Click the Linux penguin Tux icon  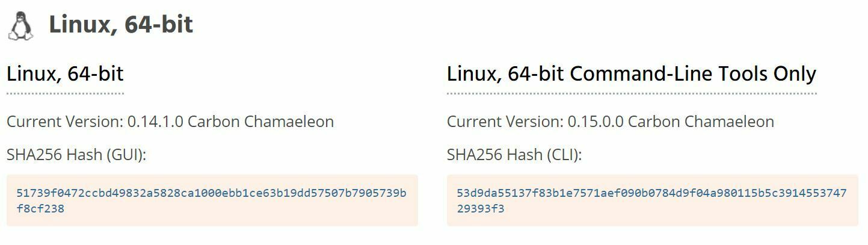click(20, 26)
